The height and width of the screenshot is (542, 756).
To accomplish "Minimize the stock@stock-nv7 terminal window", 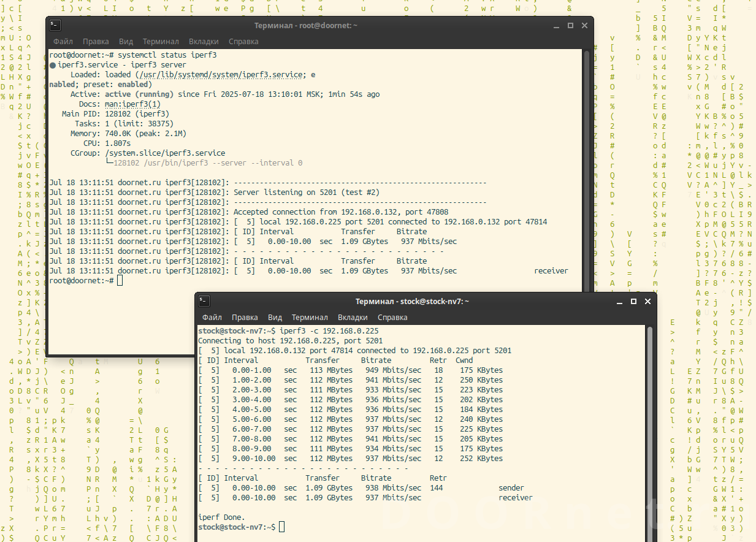I will click(619, 301).
